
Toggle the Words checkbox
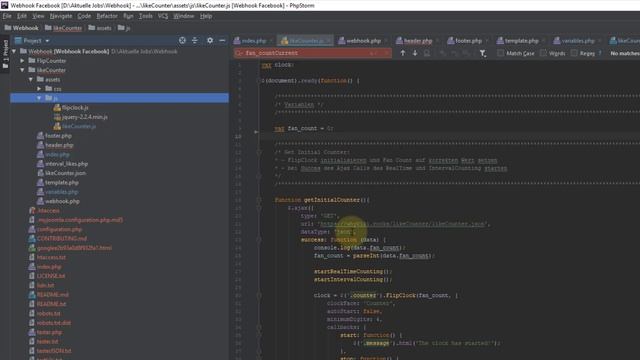pyautogui.click(x=543, y=53)
